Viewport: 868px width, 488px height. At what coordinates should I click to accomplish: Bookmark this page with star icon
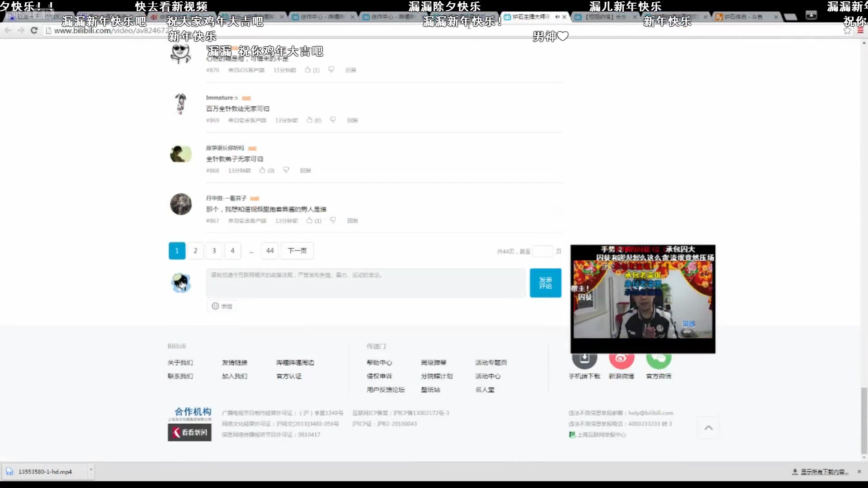pos(847,31)
